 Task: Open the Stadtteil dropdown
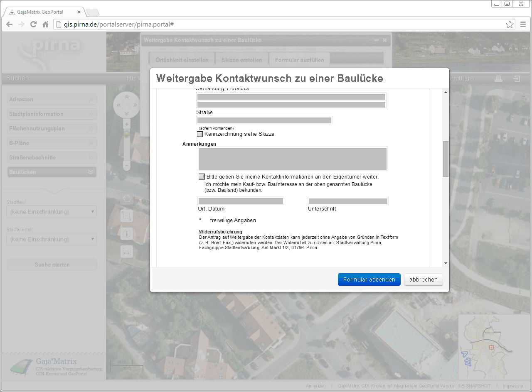click(52, 212)
